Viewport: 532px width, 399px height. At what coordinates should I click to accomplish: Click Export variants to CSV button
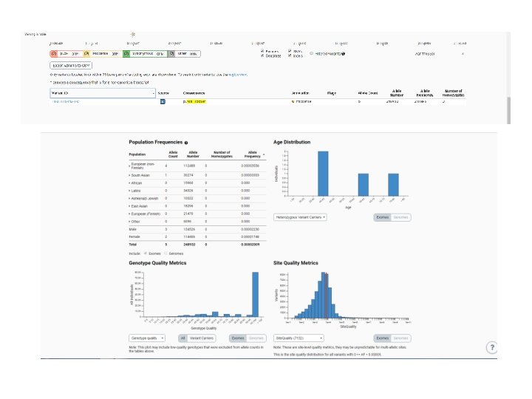(71, 65)
